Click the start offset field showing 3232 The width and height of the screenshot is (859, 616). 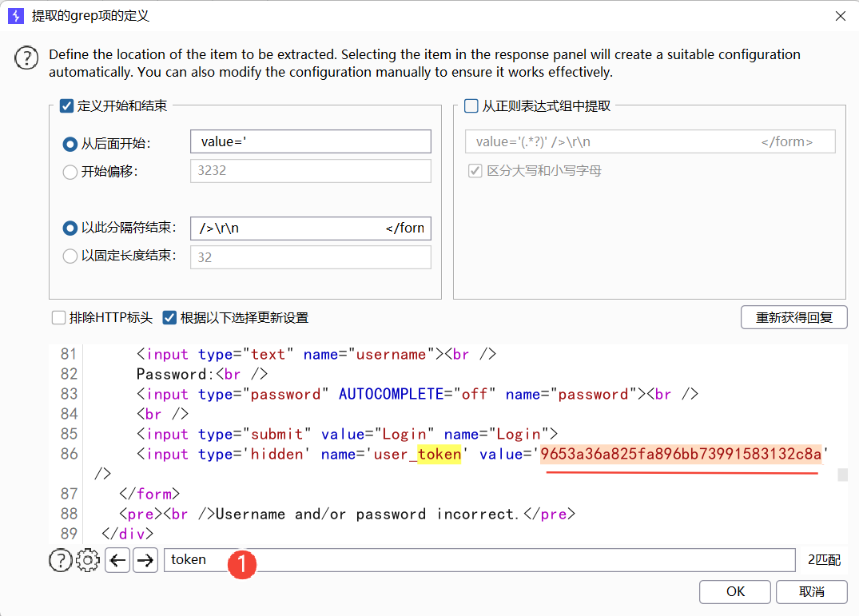click(311, 171)
